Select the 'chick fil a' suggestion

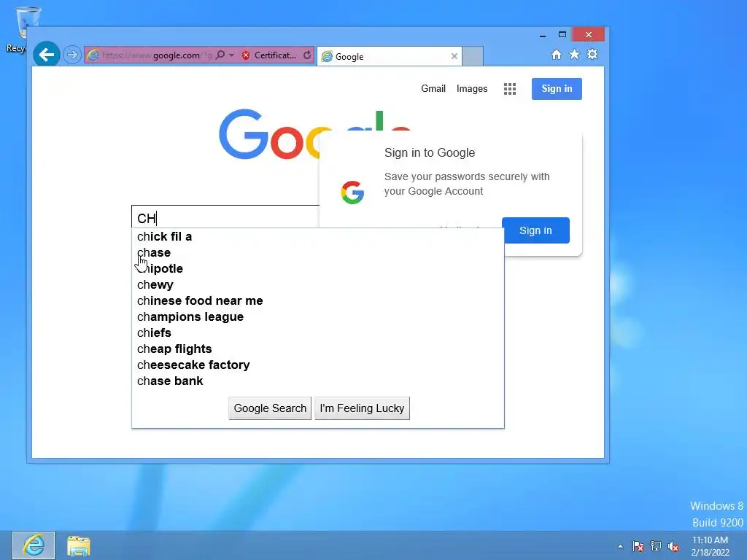click(318, 237)
